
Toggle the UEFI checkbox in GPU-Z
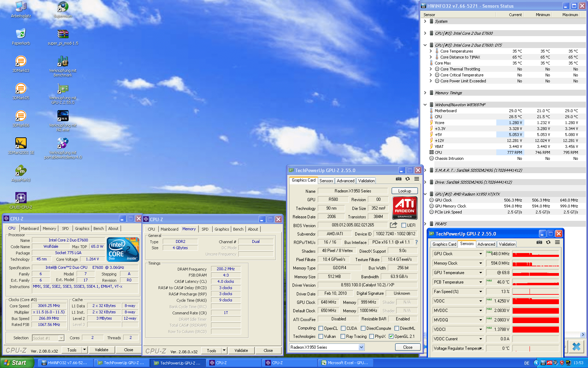pos(404,225)
